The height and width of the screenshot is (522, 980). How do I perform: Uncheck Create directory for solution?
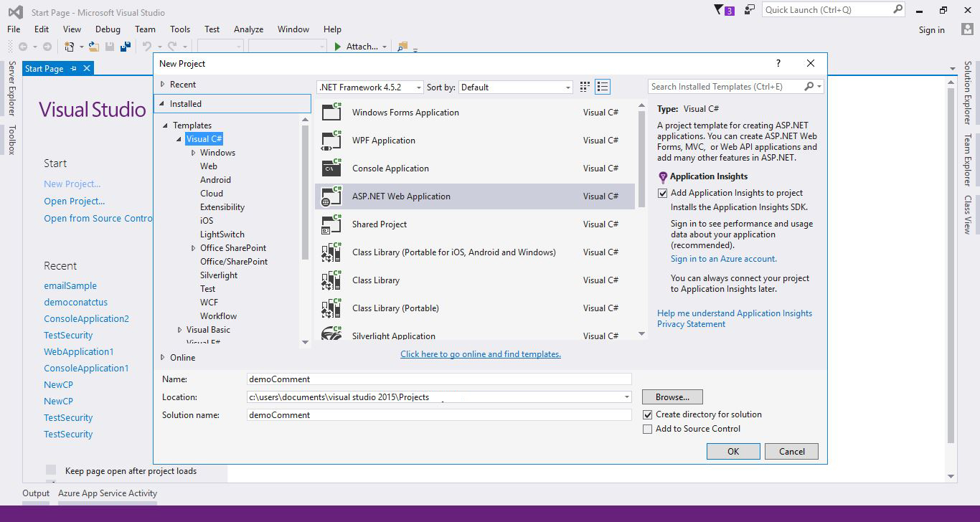click(648, 414)
